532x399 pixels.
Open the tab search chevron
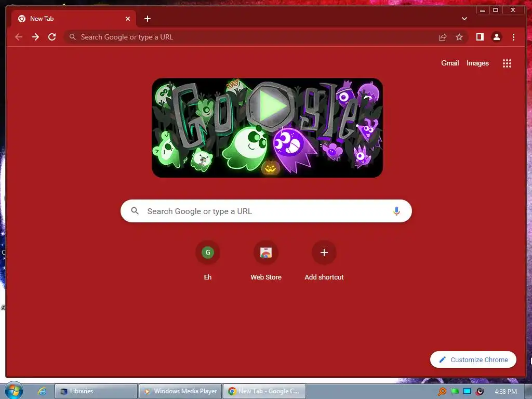point(464,19)
